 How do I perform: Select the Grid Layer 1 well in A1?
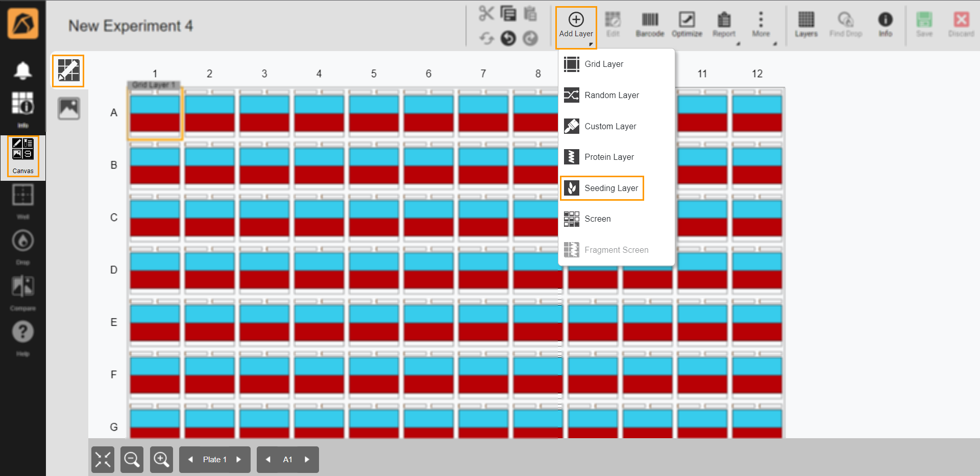pos(155,113)
